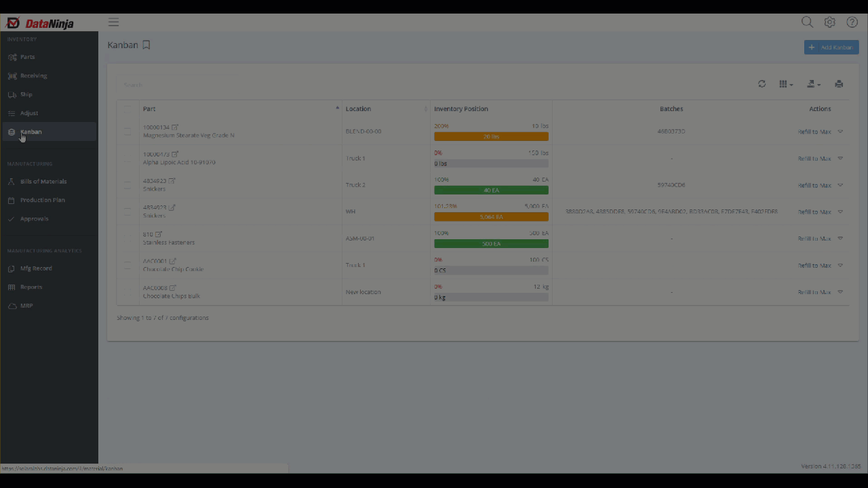Click Refill to Max for Snickers at WH

coord(814,212)
